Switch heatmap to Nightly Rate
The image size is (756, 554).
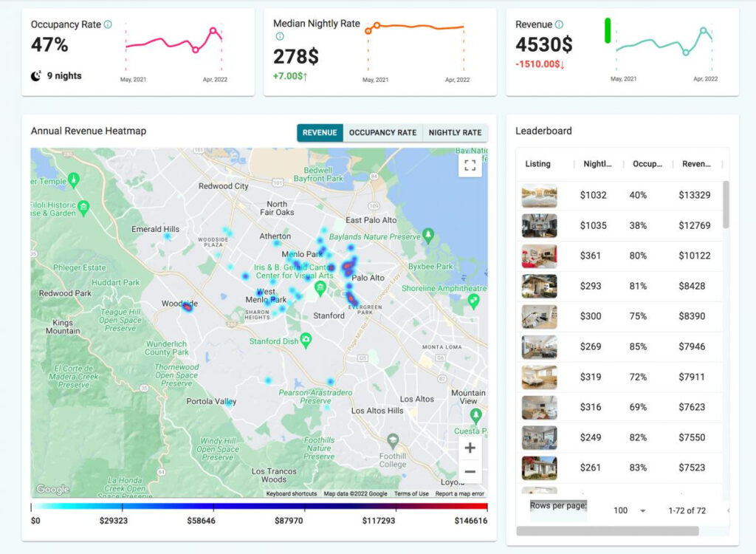[x=455, y=133]
